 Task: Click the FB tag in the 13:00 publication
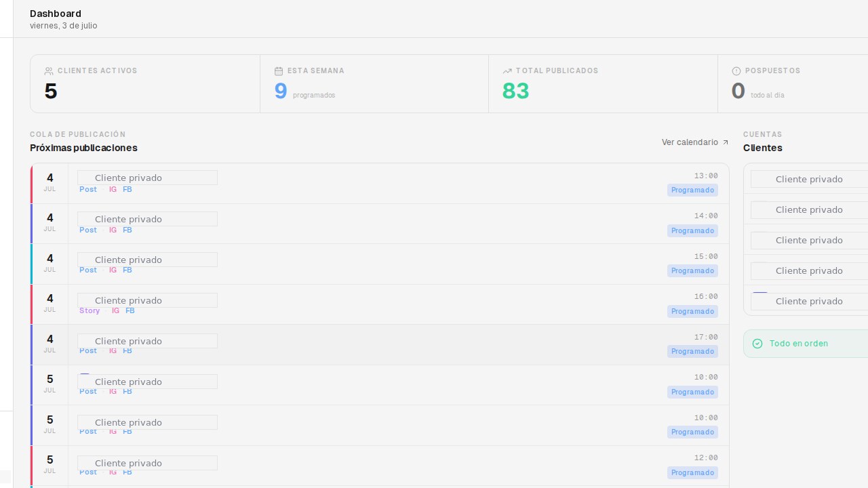(127, 190)
